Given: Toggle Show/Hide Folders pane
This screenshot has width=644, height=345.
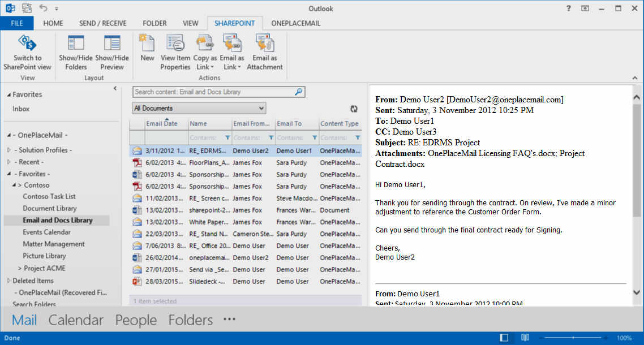Looking at the screenshot, I should (x=76, y=44).
